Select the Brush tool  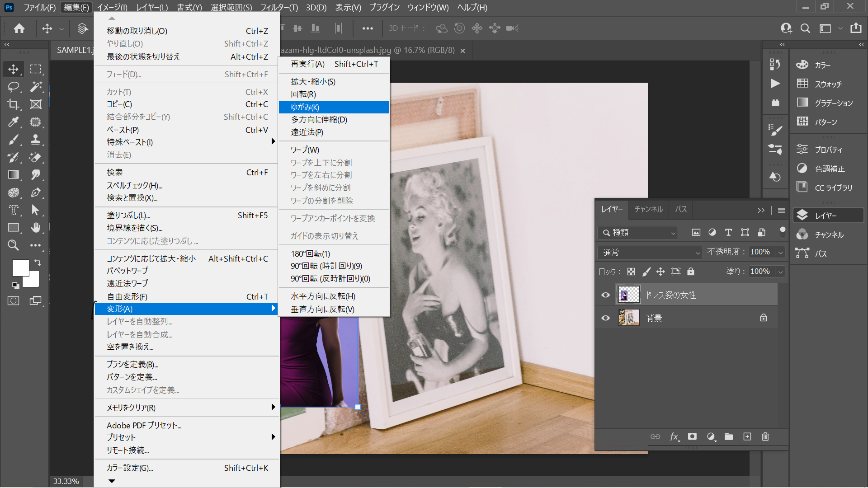coord(14,140)
